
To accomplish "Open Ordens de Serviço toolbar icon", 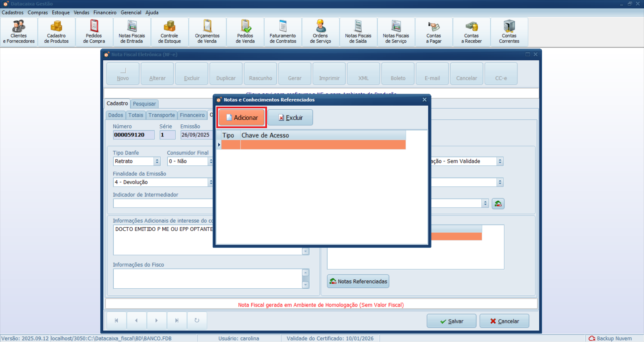I will click(320, 32).
